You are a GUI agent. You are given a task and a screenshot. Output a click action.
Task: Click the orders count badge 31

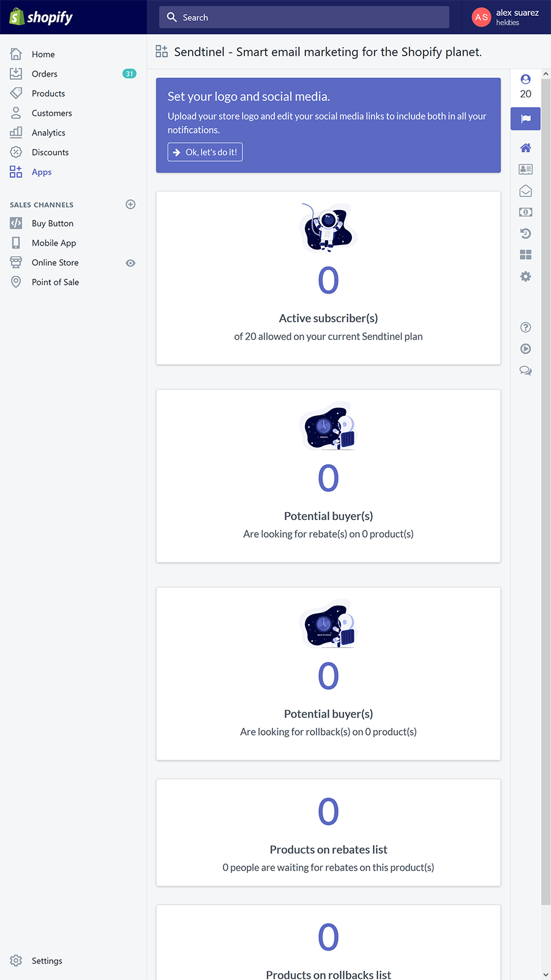(129, 73)
